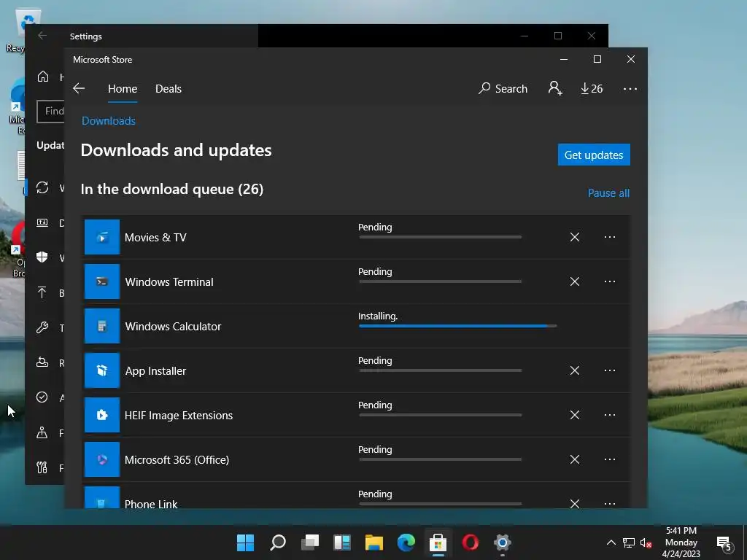Select the Delivery Optimization icon in Settings
The image size is (747, 560).
(42, 222)
